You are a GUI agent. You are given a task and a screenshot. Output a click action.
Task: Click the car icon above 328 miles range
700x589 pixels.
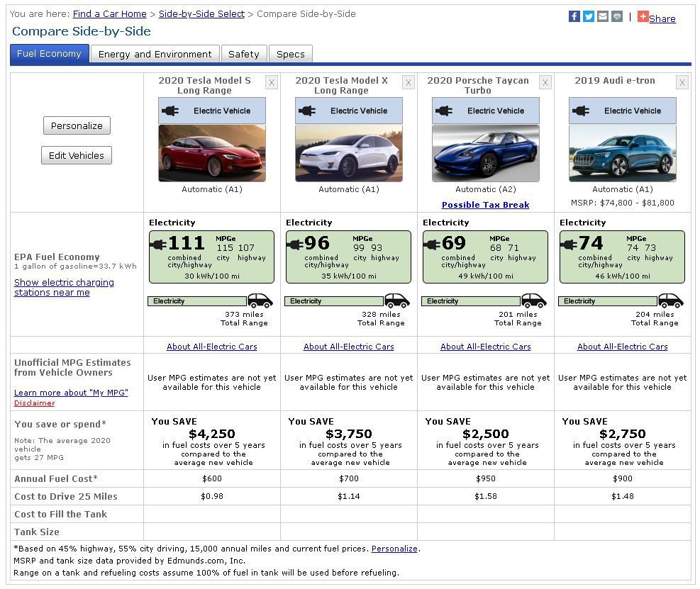(x=397, y=301)
